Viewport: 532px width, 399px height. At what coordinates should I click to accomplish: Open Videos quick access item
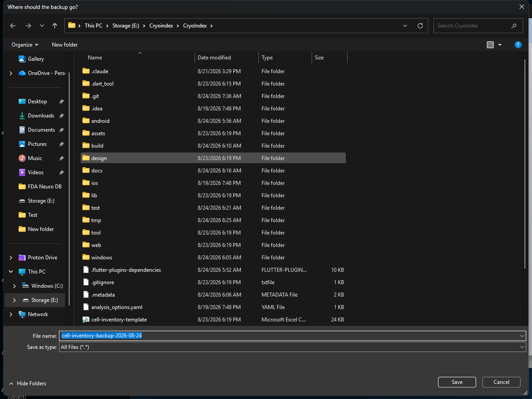(36, 172)
